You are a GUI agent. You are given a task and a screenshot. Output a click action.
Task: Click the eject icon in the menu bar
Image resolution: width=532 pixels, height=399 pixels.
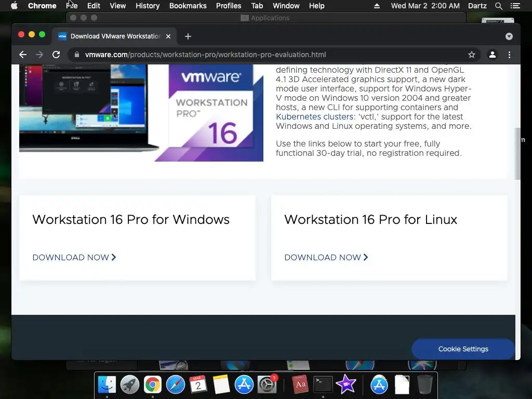[377, 6]
